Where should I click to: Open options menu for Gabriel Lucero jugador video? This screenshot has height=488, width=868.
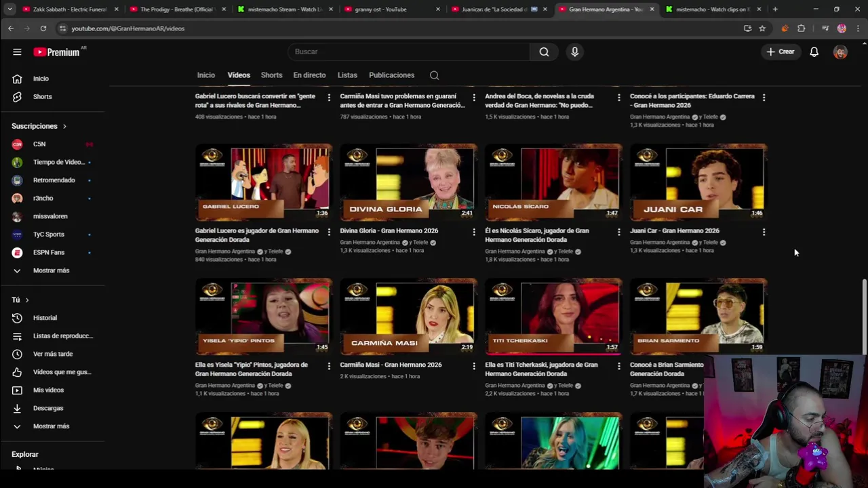pyautogui.click(x=329, y=232)
